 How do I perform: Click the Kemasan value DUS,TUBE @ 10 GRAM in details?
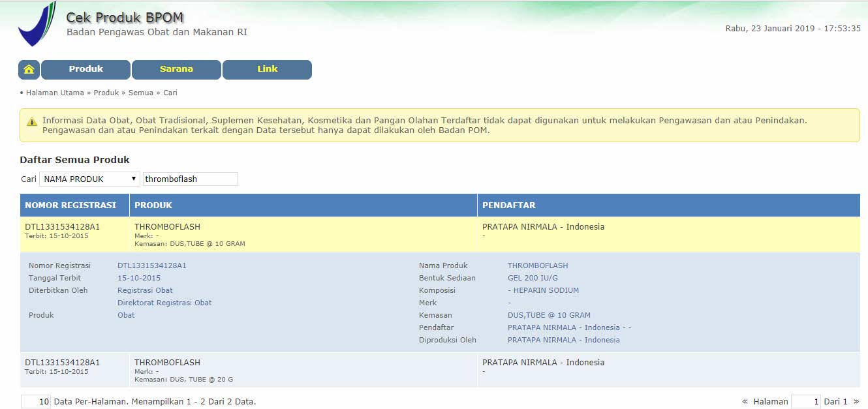(549, 315)
